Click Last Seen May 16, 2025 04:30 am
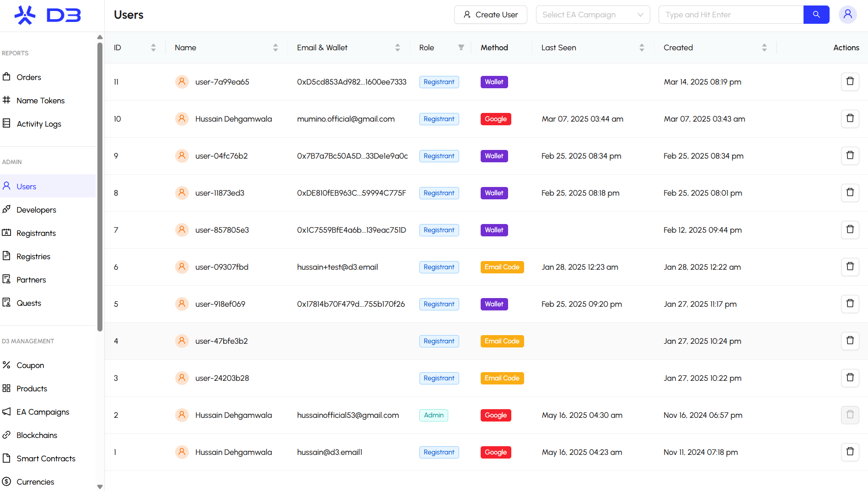 click(582, 415)
